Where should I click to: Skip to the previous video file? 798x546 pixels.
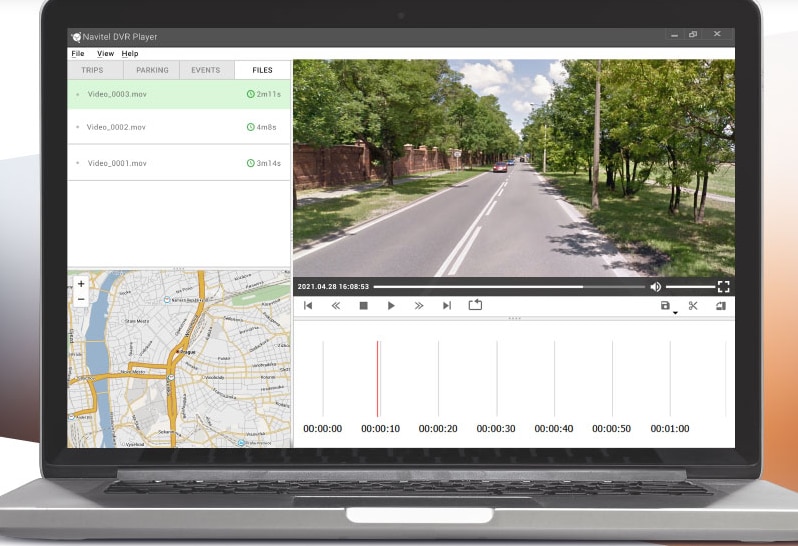(x=308, y=306)
